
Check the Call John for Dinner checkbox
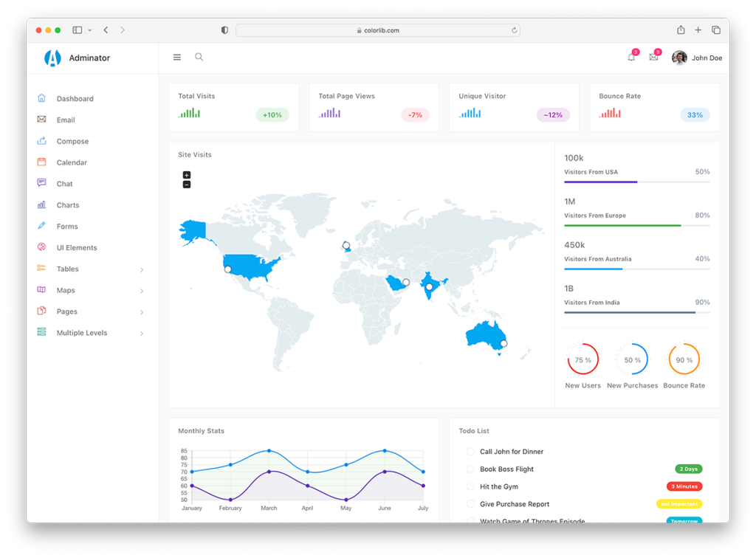coord(470,452)
